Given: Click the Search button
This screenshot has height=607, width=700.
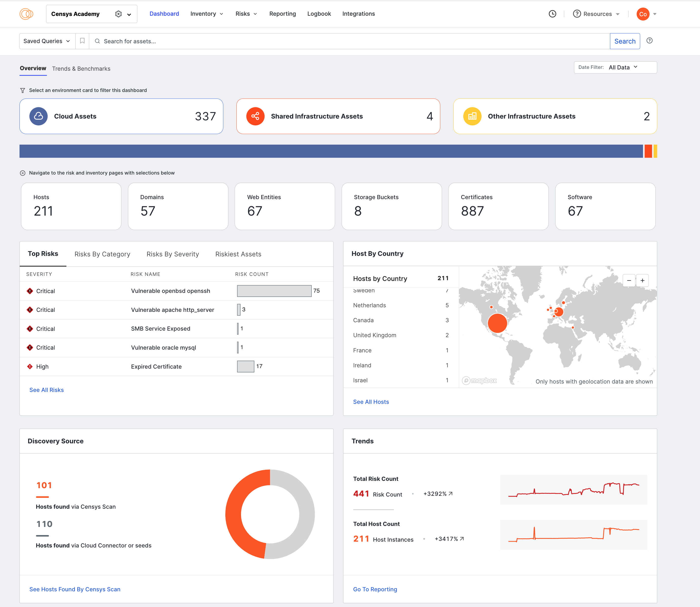Looking at the screenshot, I should coord(625,41).
